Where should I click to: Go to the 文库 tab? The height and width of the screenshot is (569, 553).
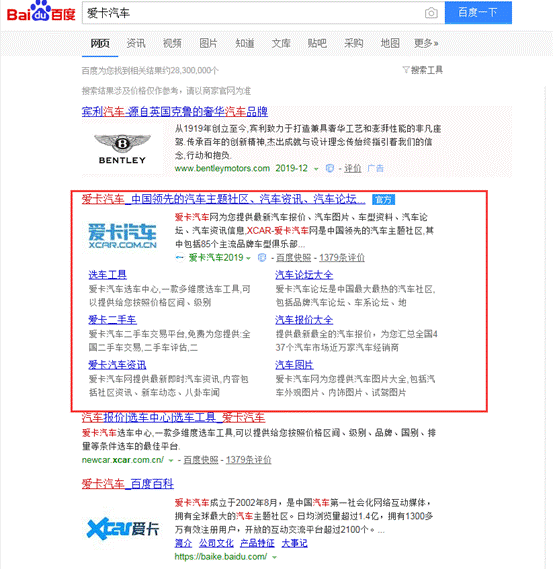pyautogui.click(x=281, y=44)
